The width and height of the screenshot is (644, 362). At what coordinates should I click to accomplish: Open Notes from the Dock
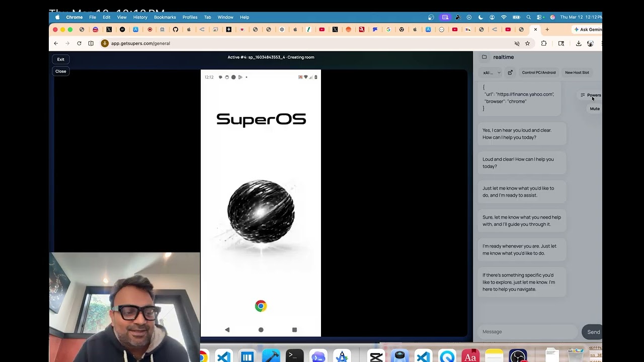click(x=494, y=357)
